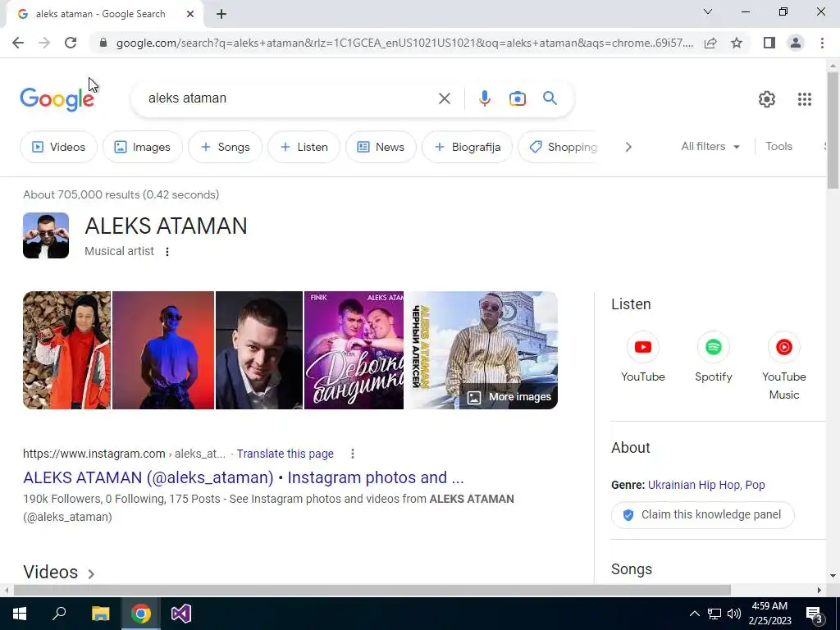
Task: Open File Explorer from taskbar
Action: coord(100,614)
